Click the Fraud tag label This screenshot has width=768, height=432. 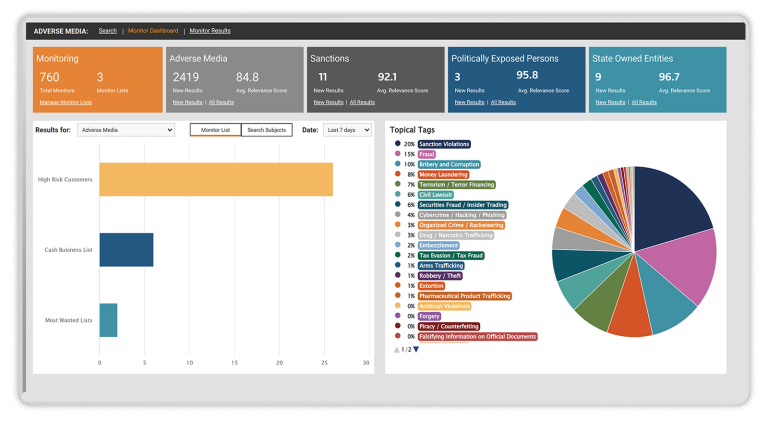tap(428, 154)
